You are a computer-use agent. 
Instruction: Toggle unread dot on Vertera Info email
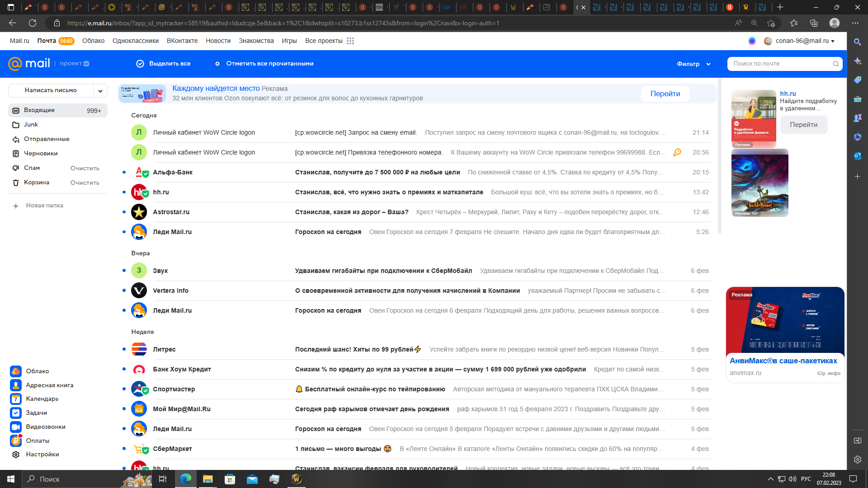click(x=124, y=291)
